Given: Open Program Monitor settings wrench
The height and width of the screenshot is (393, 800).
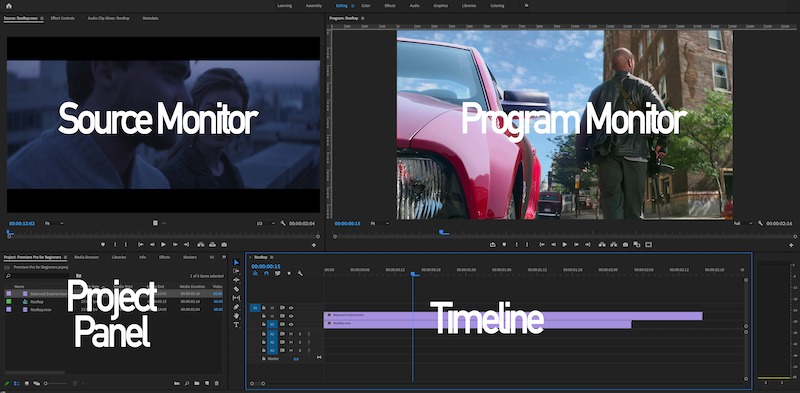Looking at the screenshot, I should [760, 223].
